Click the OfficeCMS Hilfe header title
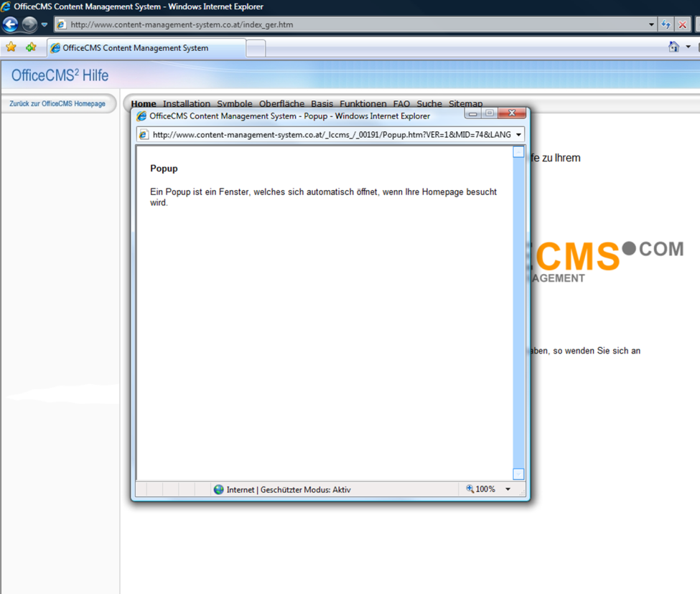Image resolution: width=700 pixels, height=594 pixels. point(60,75)
